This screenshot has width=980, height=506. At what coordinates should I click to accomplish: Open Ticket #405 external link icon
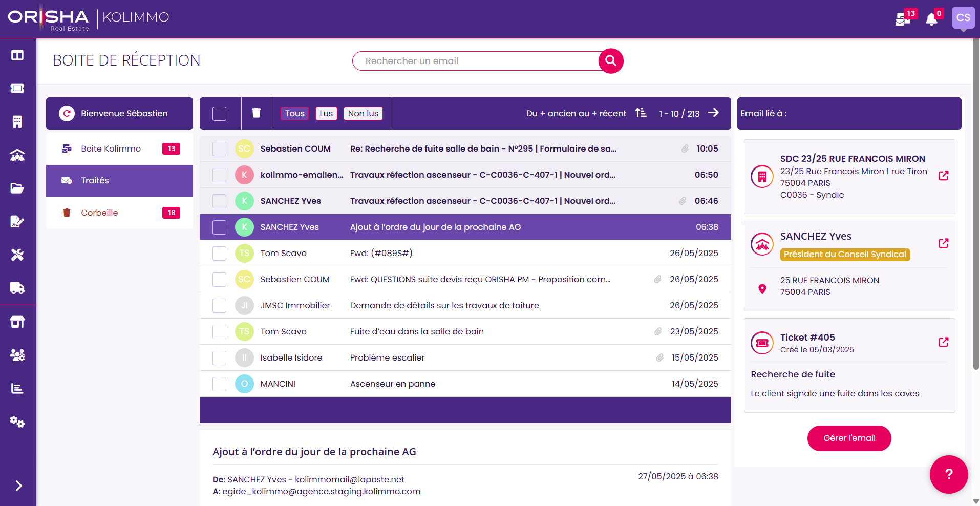944,342
